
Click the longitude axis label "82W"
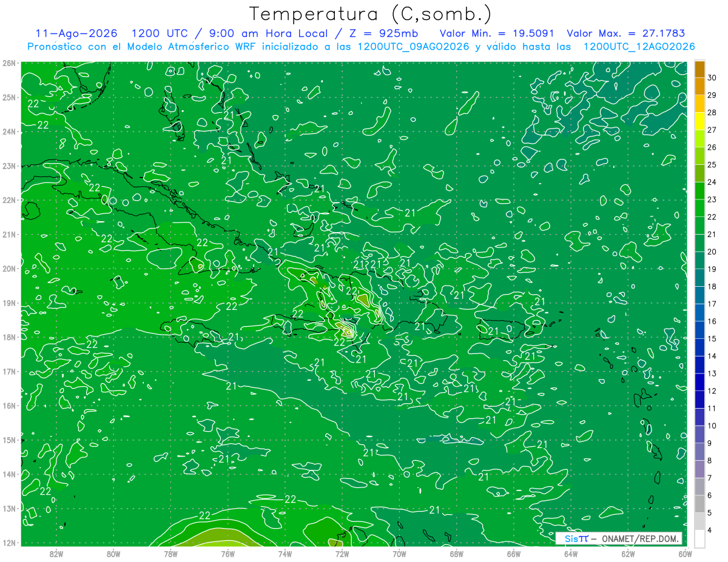(x=56, y=554)
